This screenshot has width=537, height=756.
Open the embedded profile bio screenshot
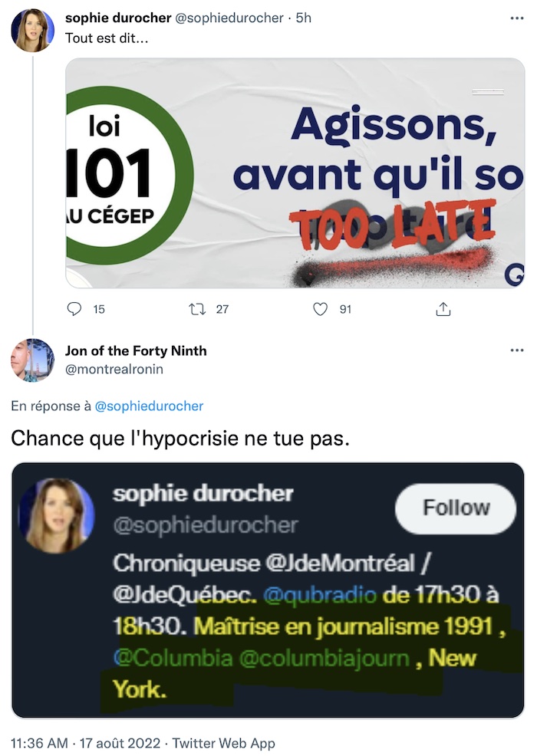tap(268, 590)
